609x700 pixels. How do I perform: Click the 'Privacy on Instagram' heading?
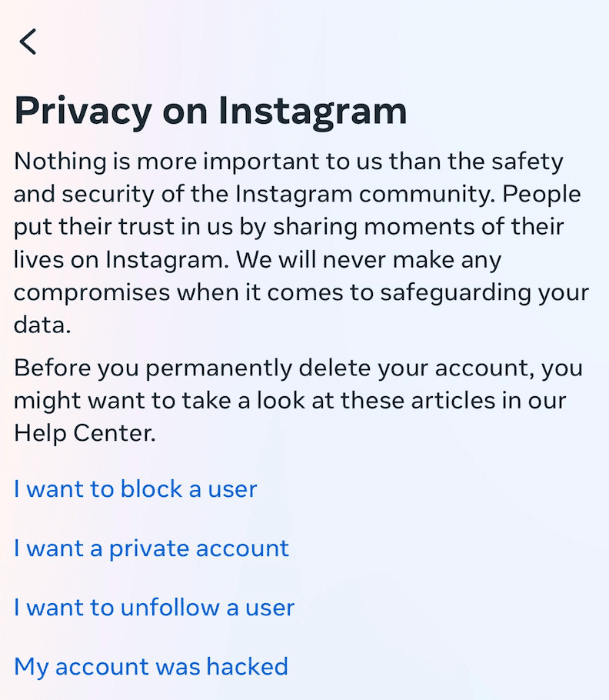tap(210, 111)
